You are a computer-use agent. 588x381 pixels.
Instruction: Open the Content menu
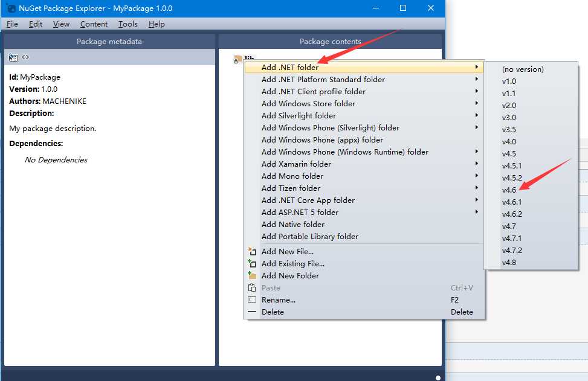(94, 24)
